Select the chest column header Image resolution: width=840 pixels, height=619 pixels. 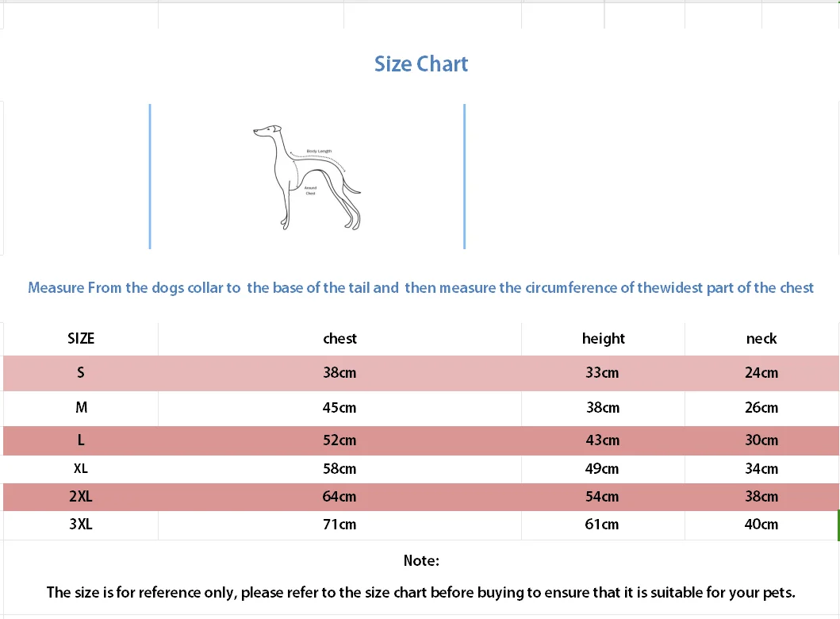point(339,339)
